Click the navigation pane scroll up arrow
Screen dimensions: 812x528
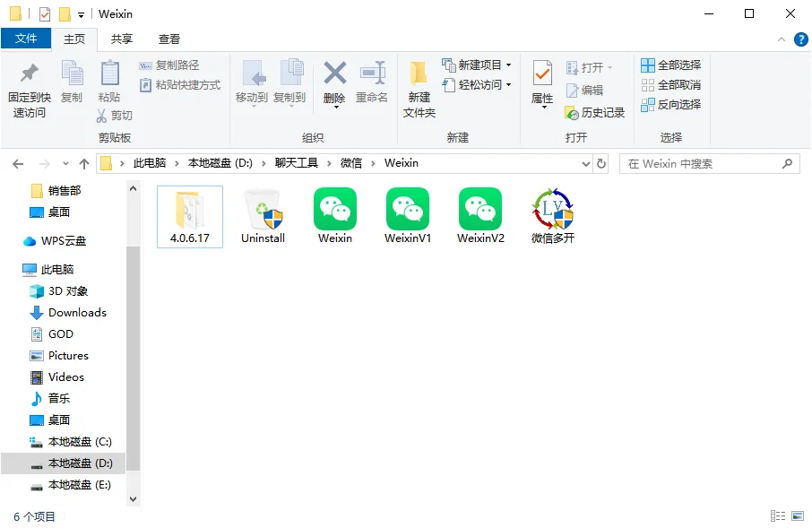133,188
